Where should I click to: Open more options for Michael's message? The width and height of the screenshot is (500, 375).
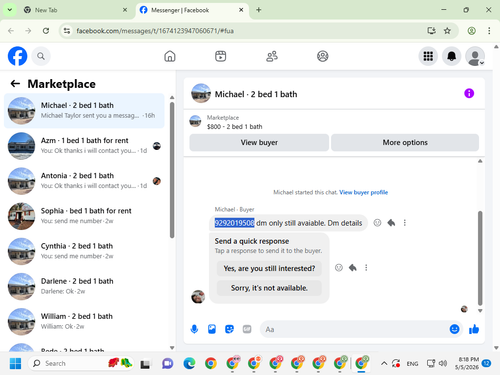pyautogui.click(x=405, y=223)
